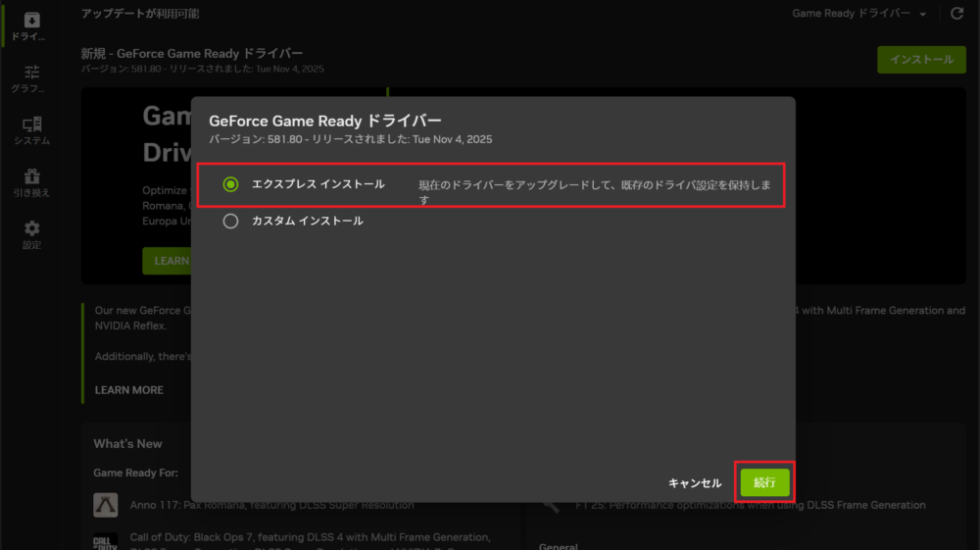
Task: Click the partially hidden green LEARN button
Action: pos(167,261)
